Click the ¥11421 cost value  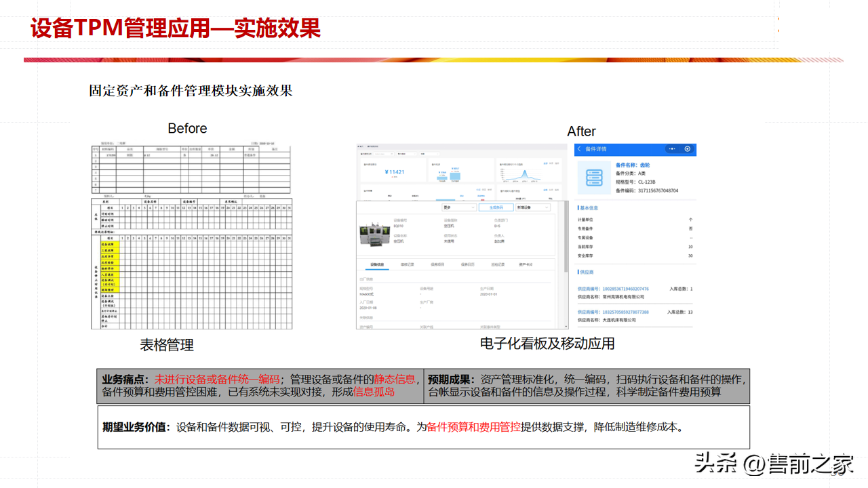395,172
